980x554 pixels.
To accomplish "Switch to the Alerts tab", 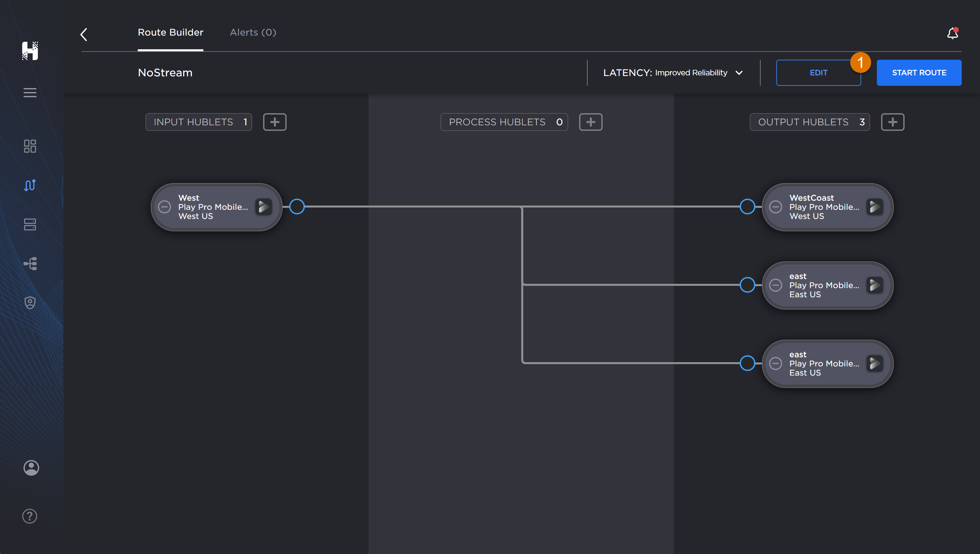I will point(252,32).
